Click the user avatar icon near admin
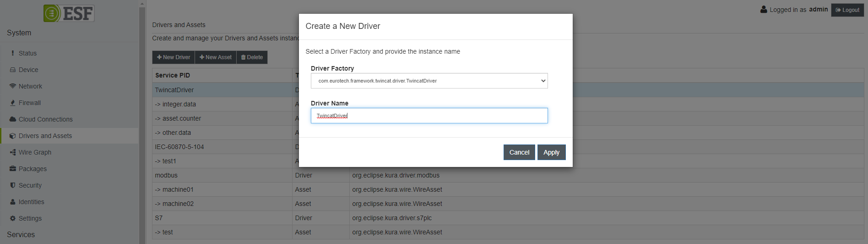 pyautogui.click(x=764, y=9)
